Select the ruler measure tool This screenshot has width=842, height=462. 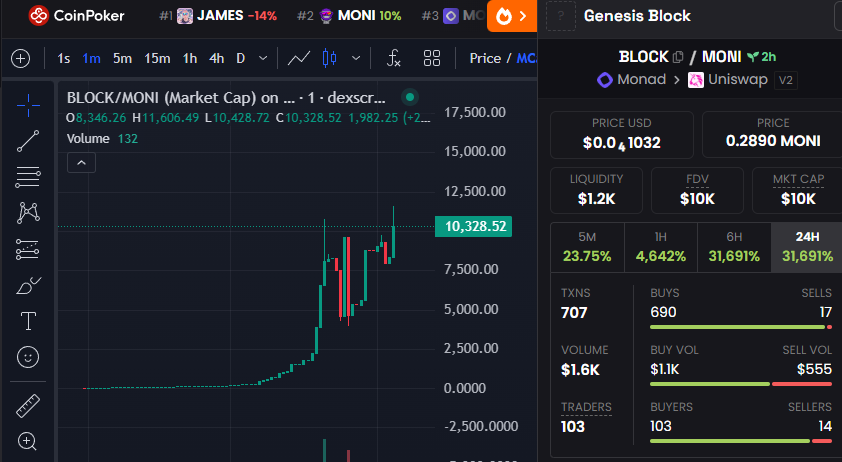[28, 406]
